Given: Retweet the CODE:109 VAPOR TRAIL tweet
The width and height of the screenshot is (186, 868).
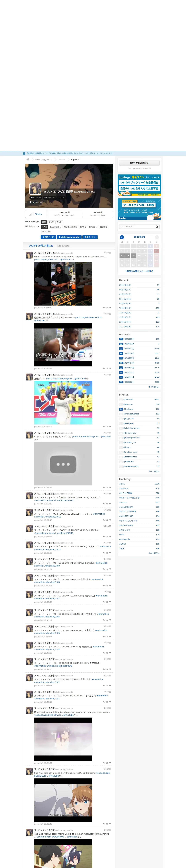Looking at the screenshot, I should [x=107, y=569].
